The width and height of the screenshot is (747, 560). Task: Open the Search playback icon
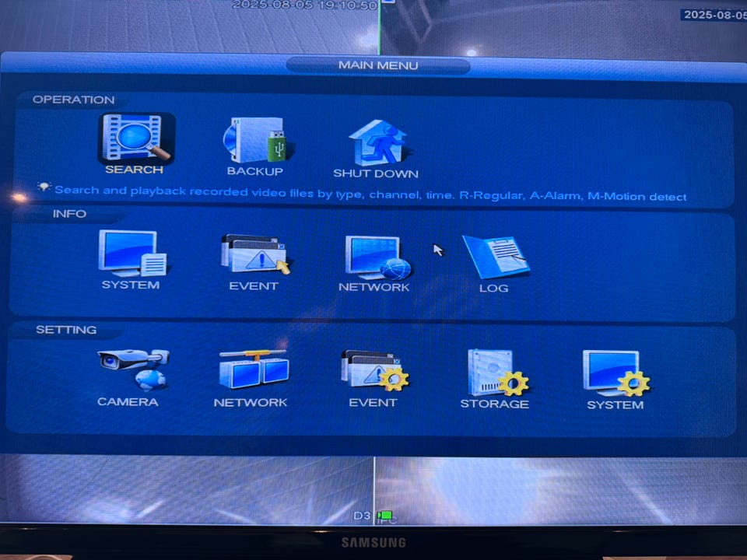pyautogui.click(x=136, y=138)
